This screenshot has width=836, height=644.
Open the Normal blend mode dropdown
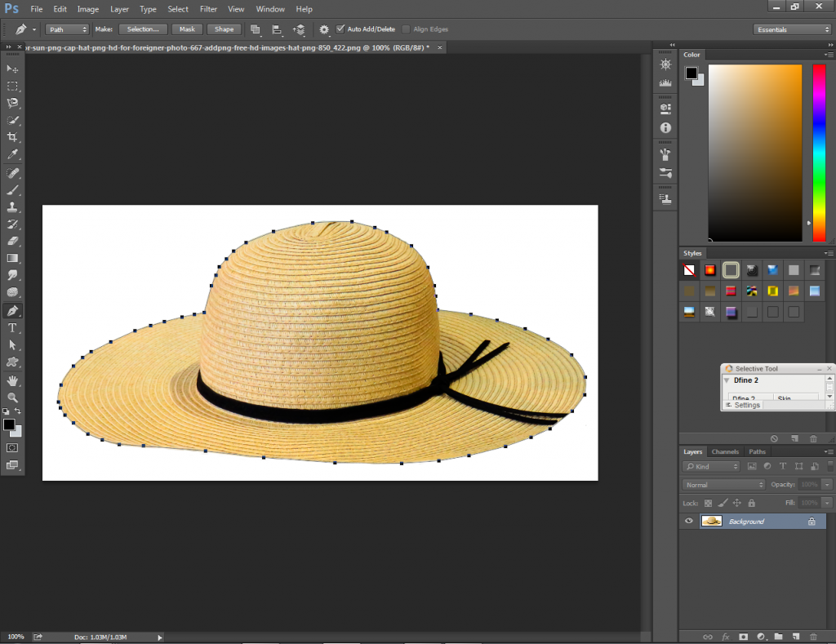coord(723,485)
